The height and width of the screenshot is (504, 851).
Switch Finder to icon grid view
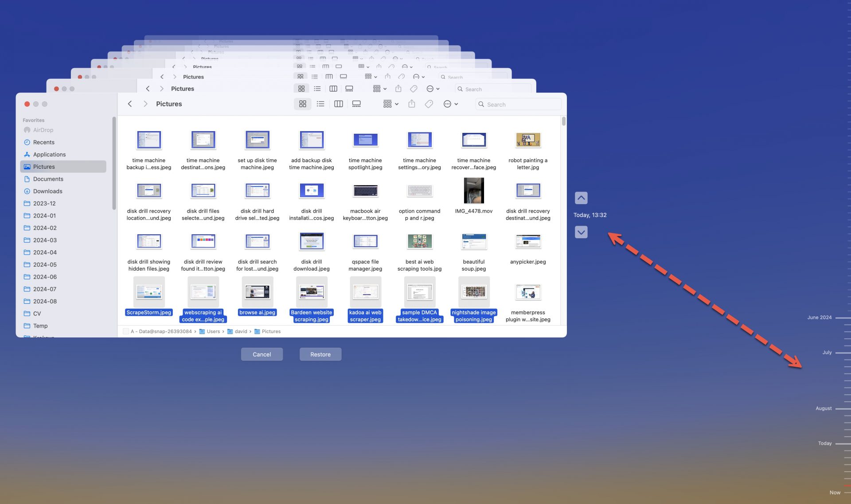(x=302, y=104)
